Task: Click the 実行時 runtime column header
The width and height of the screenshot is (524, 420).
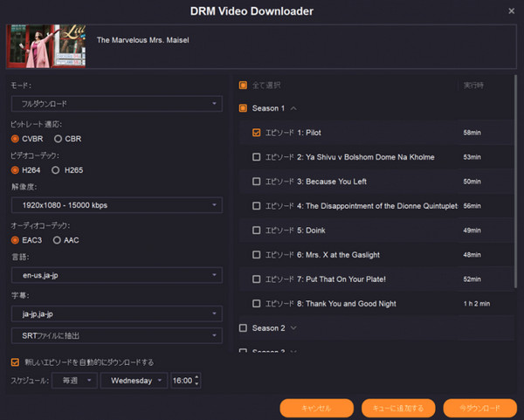Action: 473,86
